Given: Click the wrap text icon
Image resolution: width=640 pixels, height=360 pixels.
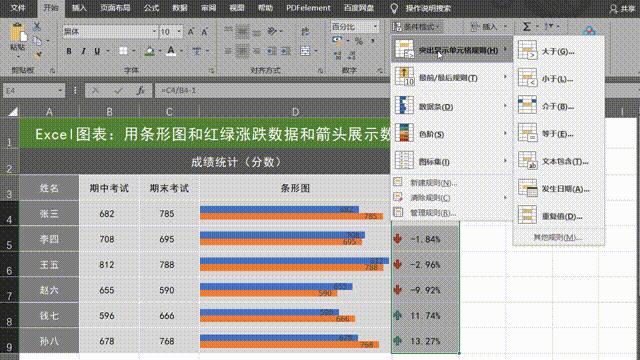Looking at the screenshot, I should (305, 31).
